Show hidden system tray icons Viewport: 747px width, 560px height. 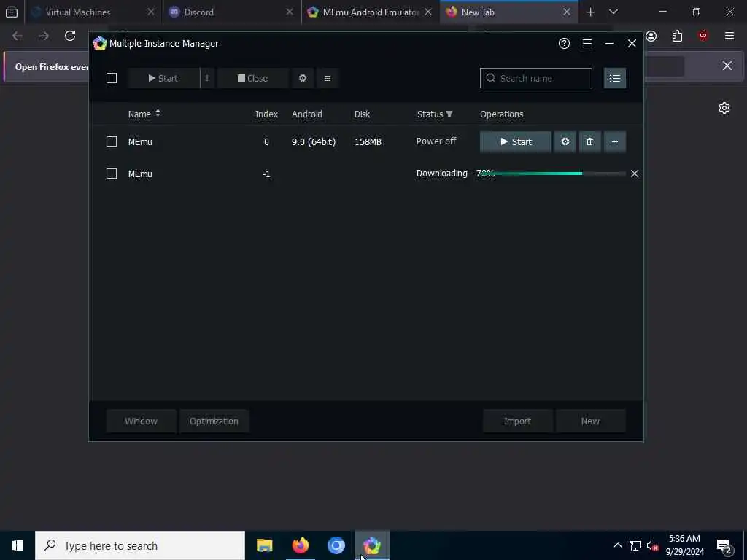point(617,545)
